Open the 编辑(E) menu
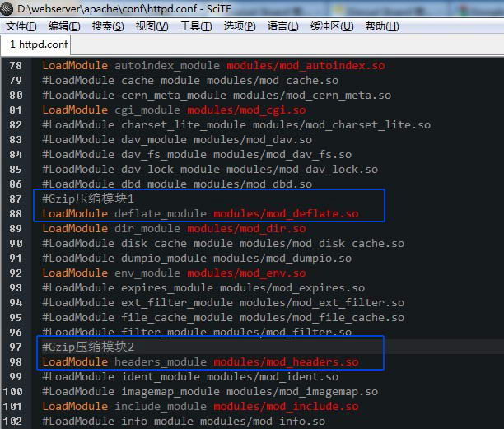The height and width of the screenshot is (429, 504). [x=64, y=26]
